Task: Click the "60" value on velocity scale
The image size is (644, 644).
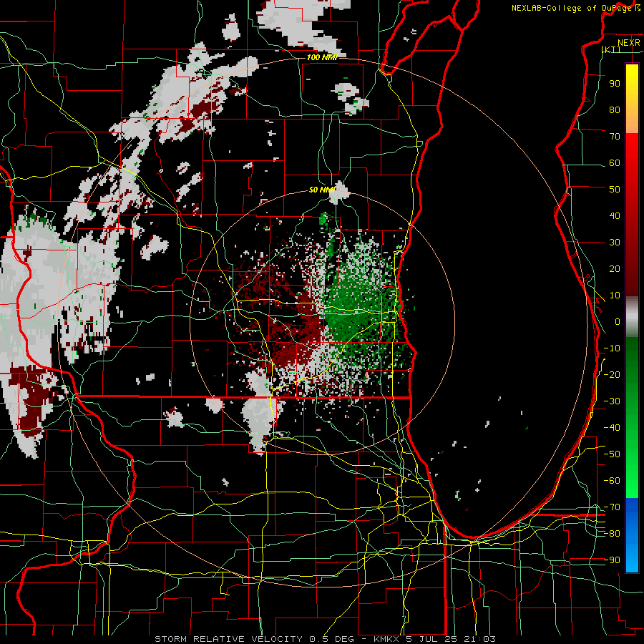Action: (x=615, y=163)
